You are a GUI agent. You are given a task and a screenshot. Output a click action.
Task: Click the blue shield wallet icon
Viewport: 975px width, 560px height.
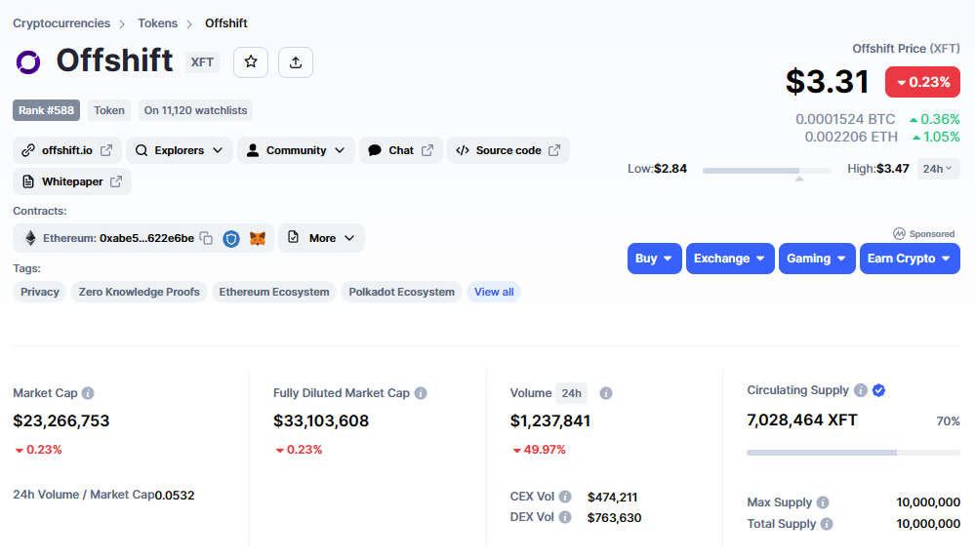[x=231, y=239]
